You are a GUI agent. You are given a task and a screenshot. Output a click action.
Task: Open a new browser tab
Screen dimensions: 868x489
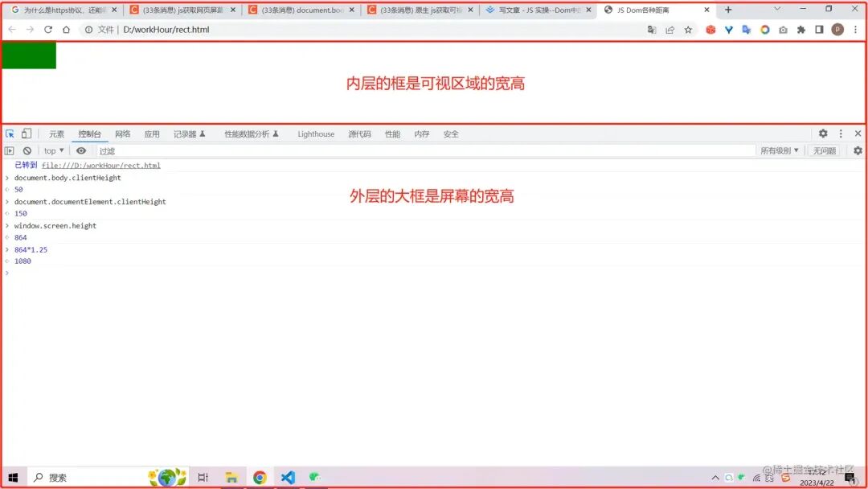[x=728, y=10]
